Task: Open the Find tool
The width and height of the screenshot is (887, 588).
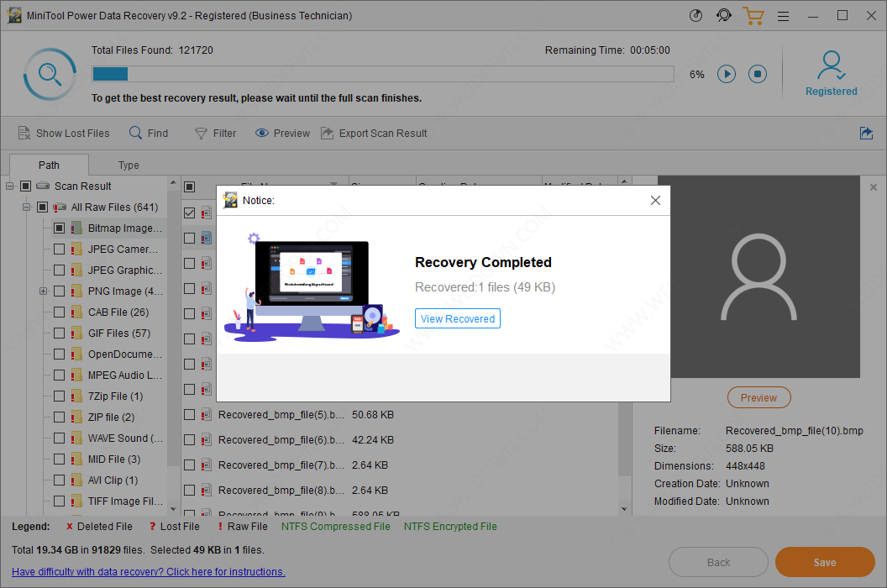Action: 149,133
